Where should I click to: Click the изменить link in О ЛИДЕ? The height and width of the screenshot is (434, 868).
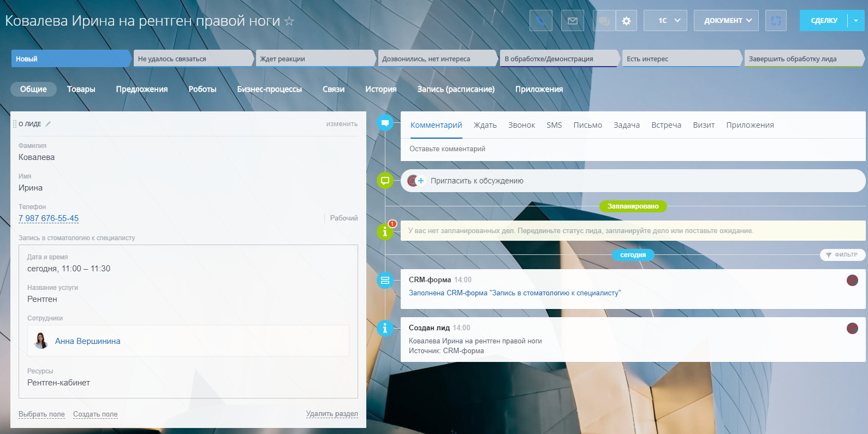342,124
